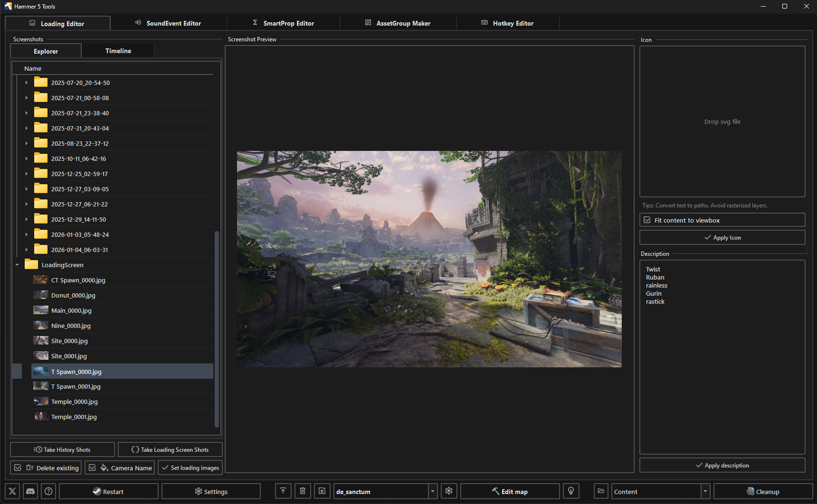Toggle Fit content to viewbox

click(x=647, y=220)
